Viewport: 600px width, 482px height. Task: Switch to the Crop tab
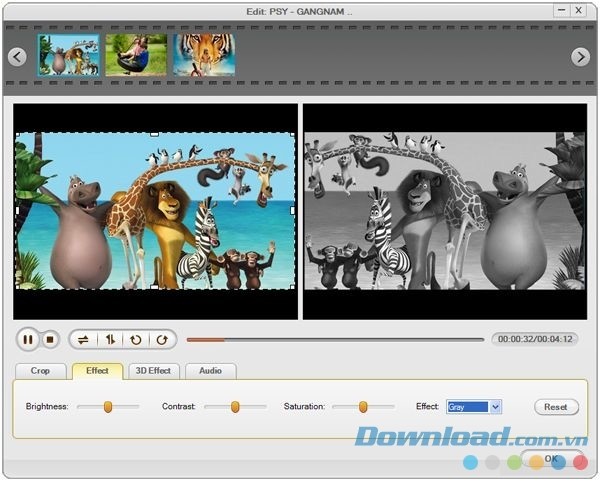point(41,371)
